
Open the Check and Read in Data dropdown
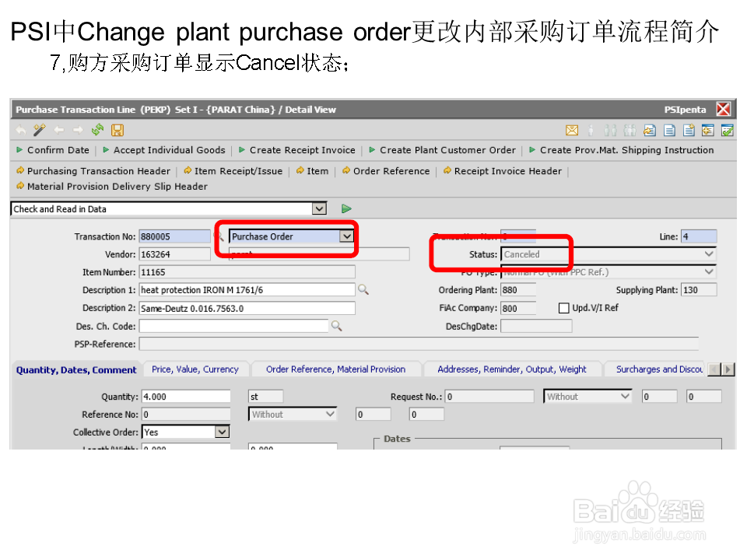click(x=319, y=208)
